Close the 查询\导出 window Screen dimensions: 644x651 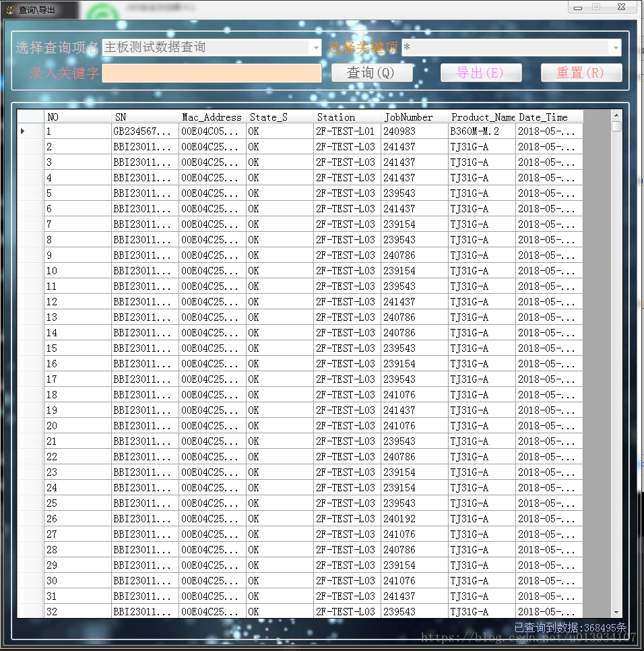[621, 7]
